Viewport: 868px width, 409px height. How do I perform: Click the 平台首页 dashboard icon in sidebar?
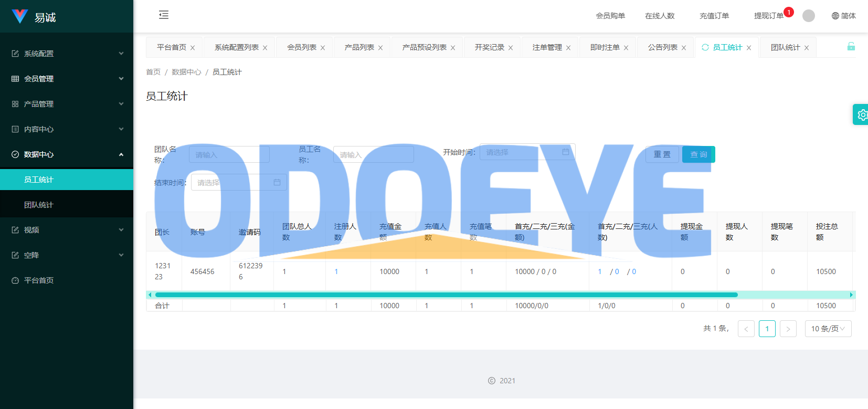point(15,280)
